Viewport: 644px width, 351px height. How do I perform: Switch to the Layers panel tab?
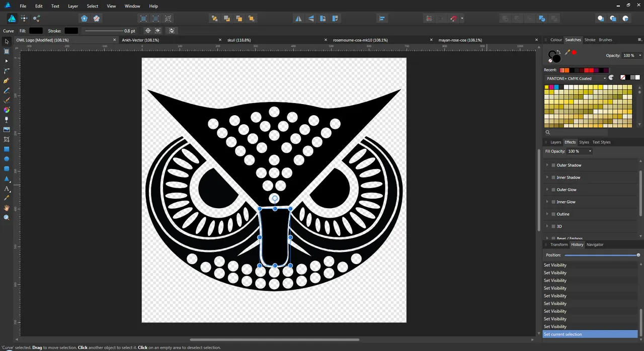pyautogui.click(x=555, y=142)
